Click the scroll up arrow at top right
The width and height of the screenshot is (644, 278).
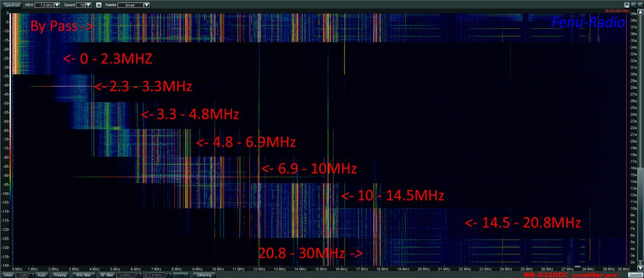(x=640, y=12)
